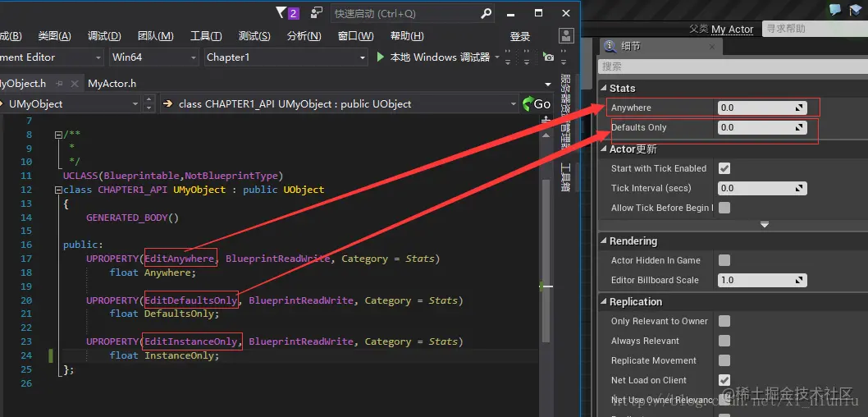Open the 工具(T) menu

pyautogui.click(x=206, y=36)
